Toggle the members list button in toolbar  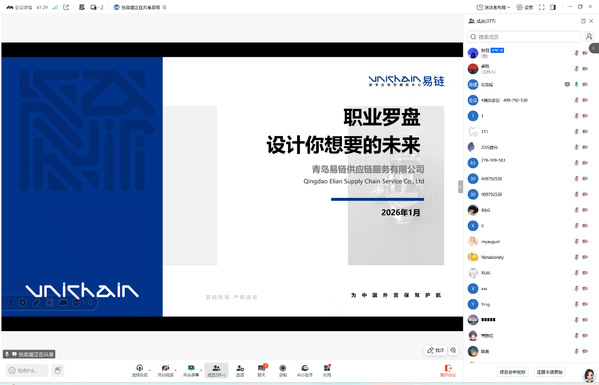(x=217, y=370)
